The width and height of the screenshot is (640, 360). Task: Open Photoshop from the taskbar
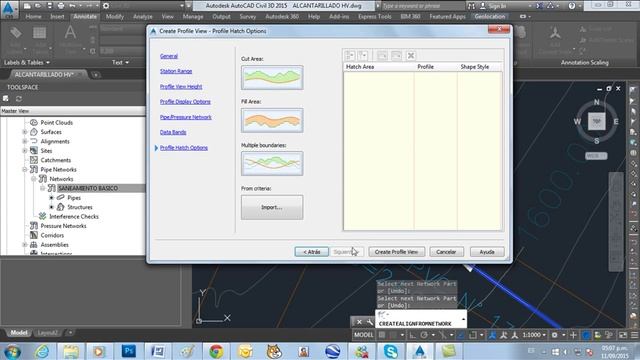(129, 351)
